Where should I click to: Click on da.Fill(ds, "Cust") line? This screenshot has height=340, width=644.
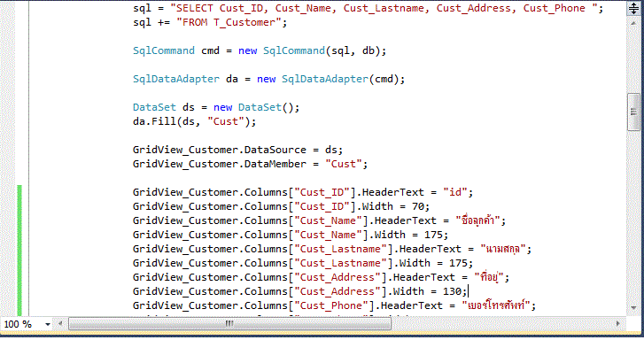coord(194,121)
